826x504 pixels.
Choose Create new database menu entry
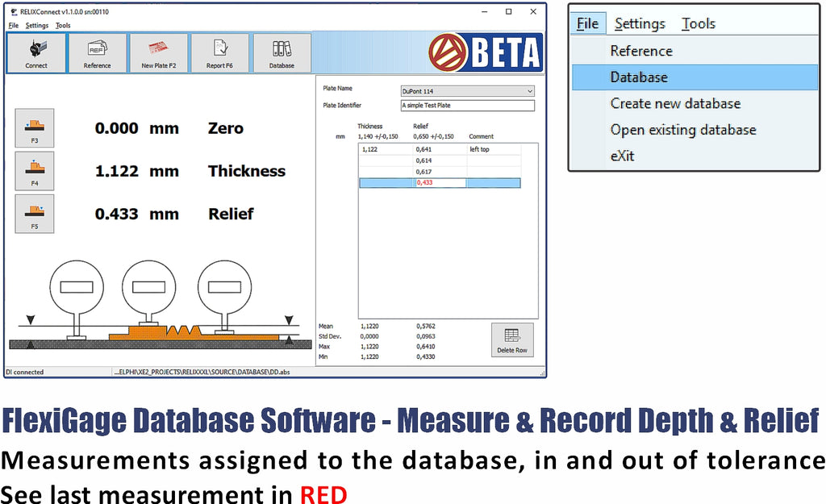click(x=675, y=103)
